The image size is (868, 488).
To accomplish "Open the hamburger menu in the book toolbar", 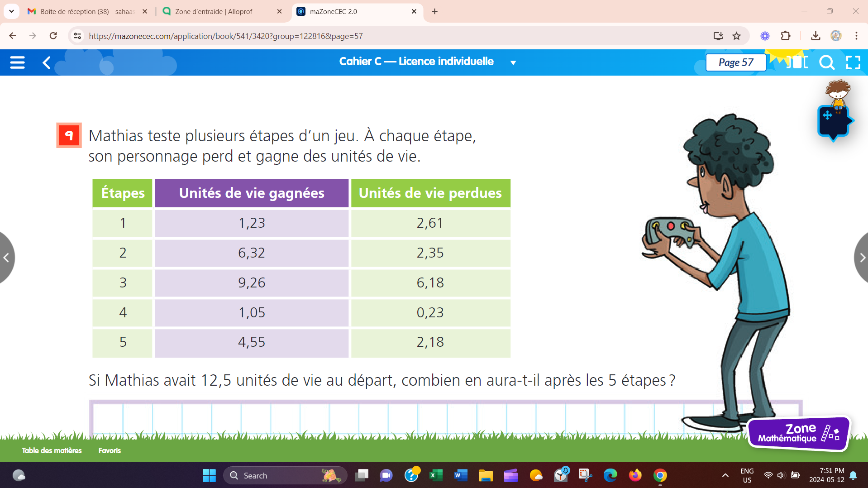I will (17, 62).
